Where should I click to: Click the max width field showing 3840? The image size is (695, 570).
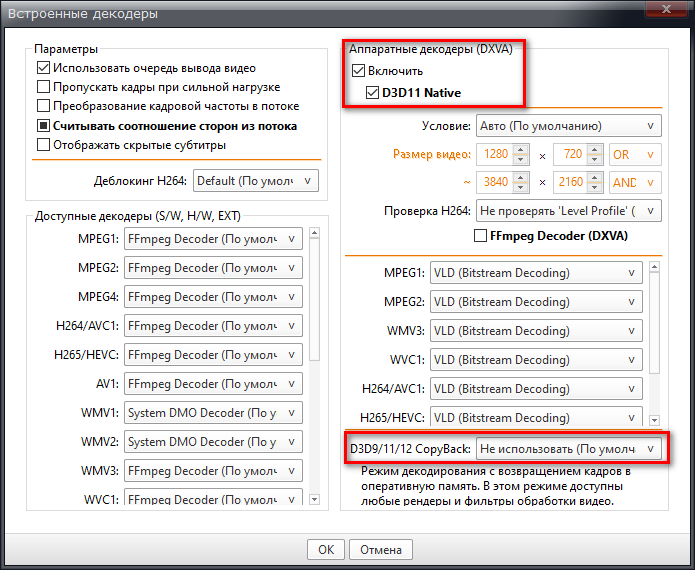tap(495, 182)
